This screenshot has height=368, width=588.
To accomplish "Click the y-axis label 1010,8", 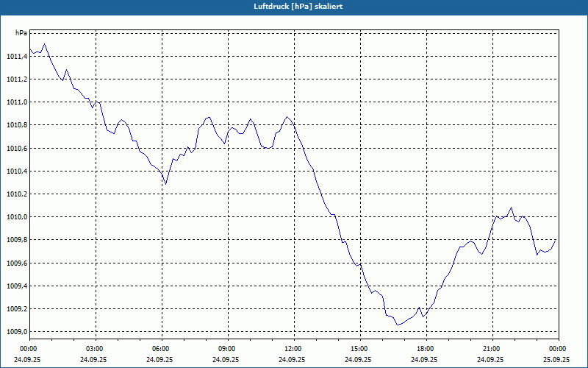I will (x=17, y=125).
